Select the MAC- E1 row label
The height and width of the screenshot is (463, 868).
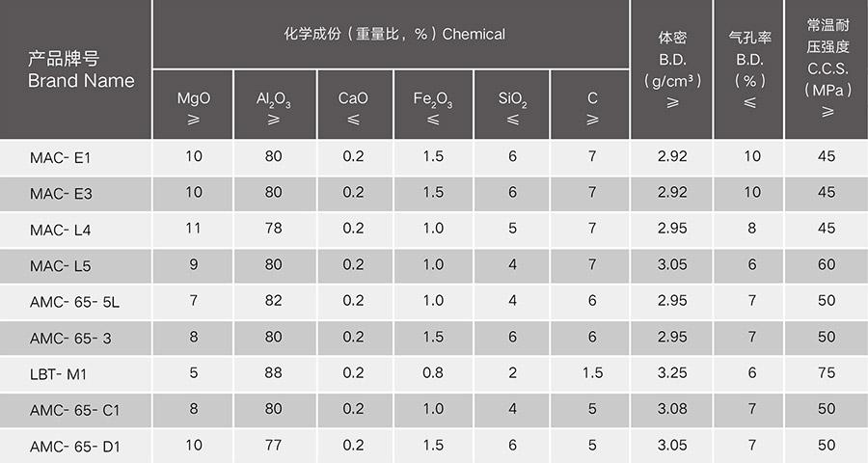[x=61, y=158]
